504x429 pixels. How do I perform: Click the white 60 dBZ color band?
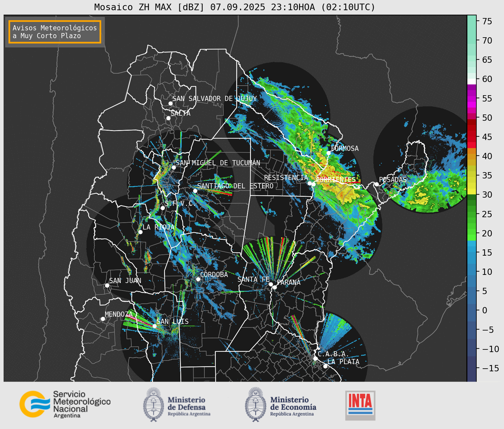472,81
